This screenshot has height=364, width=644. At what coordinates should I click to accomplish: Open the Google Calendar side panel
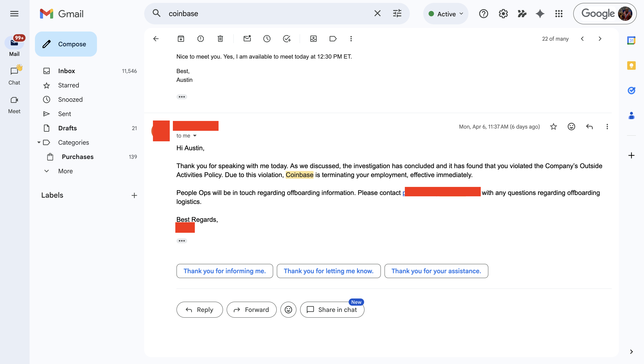click(x=631, y=40)
